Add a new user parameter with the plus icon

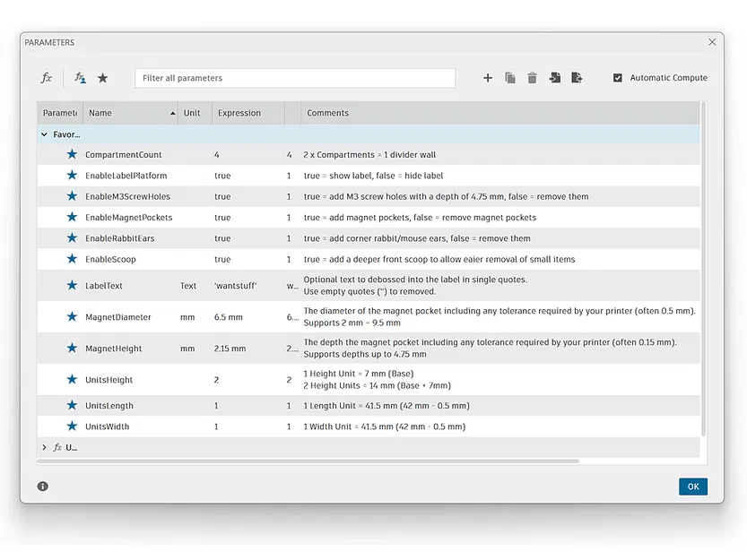pyautogui.click(x=488, y=78)
